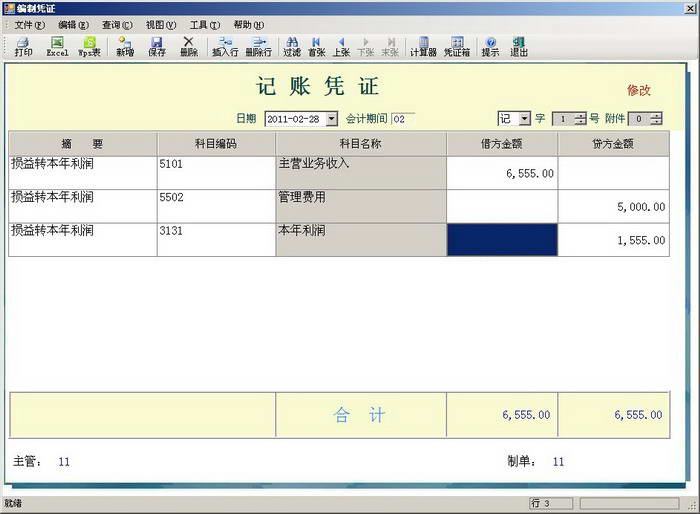
Task: Expand the 日期 date dropdown arrow
Action: 331,119
